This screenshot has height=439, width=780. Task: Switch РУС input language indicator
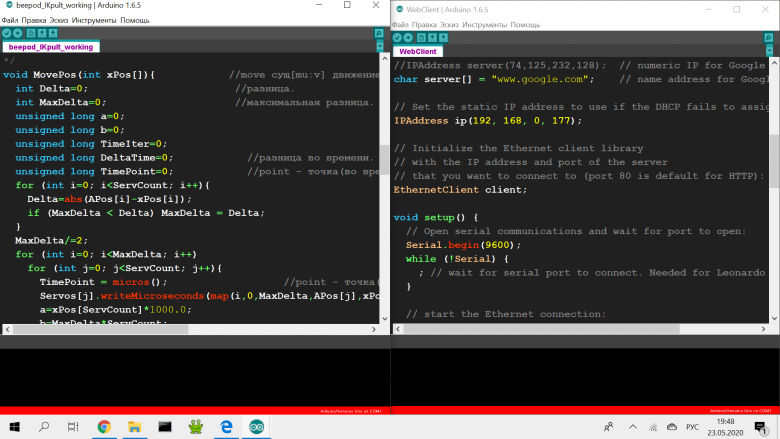[x=692, y=427]
